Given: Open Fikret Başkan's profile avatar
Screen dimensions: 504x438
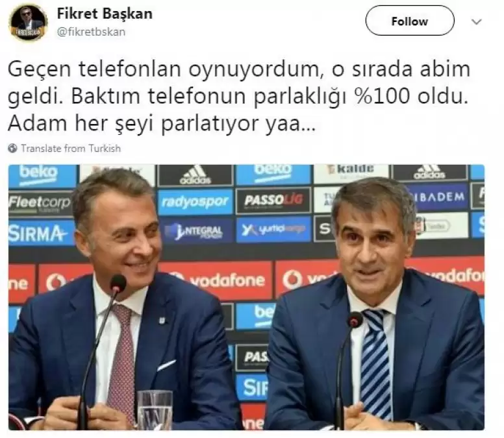Looking at the screenshot, I should pos(29,23).
